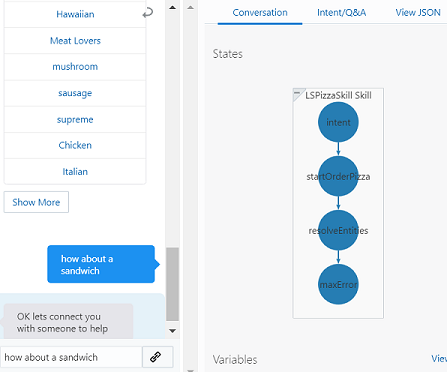Click the Show More button

(x=36, y=202)
